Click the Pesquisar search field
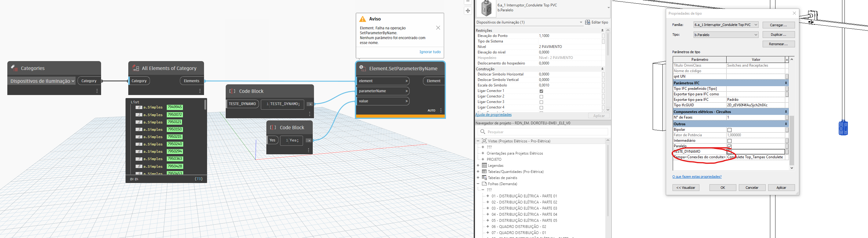The height and width of the screenshot is (238, 868). (x=542, y=132)
